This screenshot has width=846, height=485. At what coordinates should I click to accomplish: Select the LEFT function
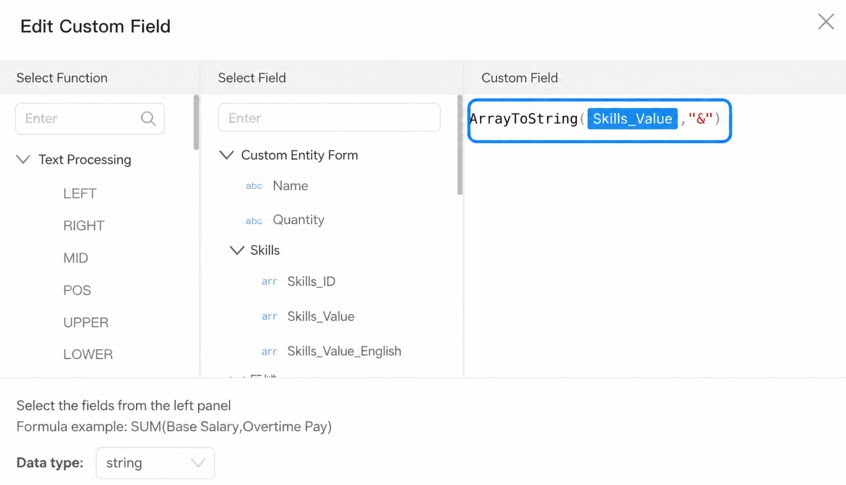pos(80,194)
